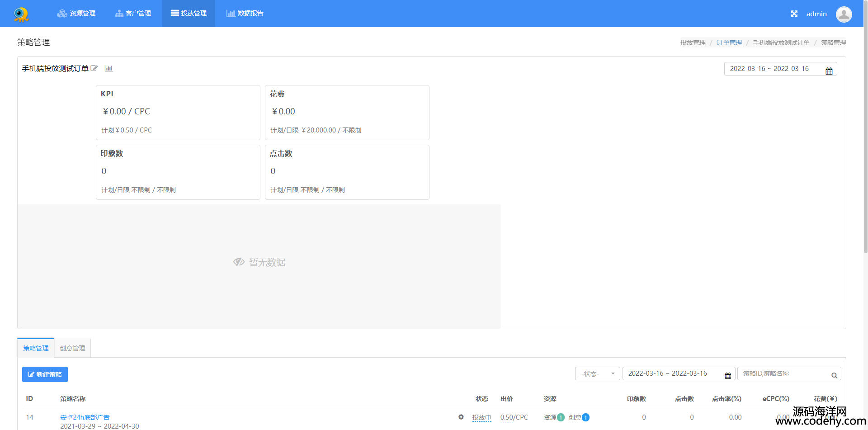Select the KPI card
Image resolution: width=868 pixels, height=430 pixels.
[178, 113]
